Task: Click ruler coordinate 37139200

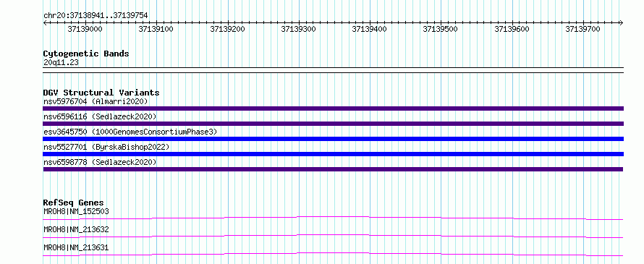Action: click(x=227, y=29)
